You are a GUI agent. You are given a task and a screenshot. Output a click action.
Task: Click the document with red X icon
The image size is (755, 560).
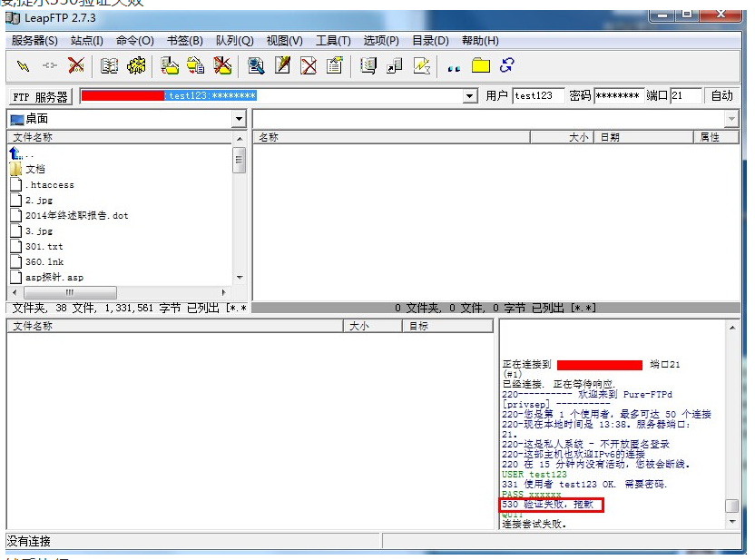[309, 65]
